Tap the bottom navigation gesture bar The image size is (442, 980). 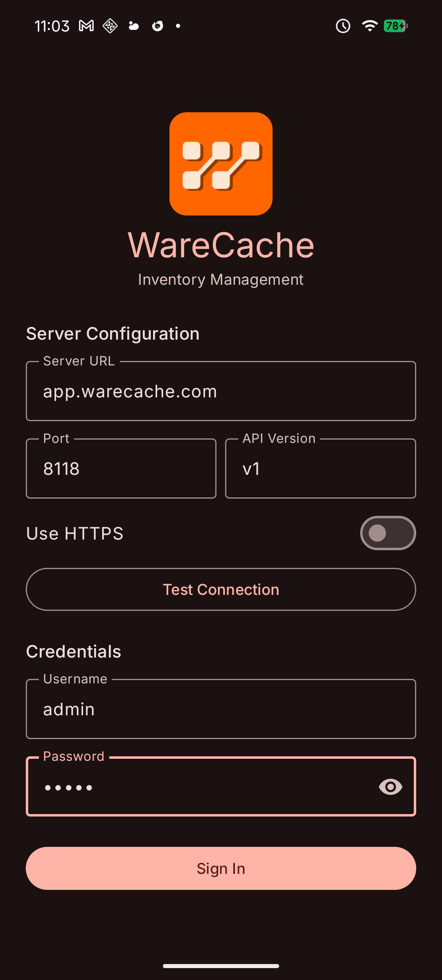tap(221, 966)
